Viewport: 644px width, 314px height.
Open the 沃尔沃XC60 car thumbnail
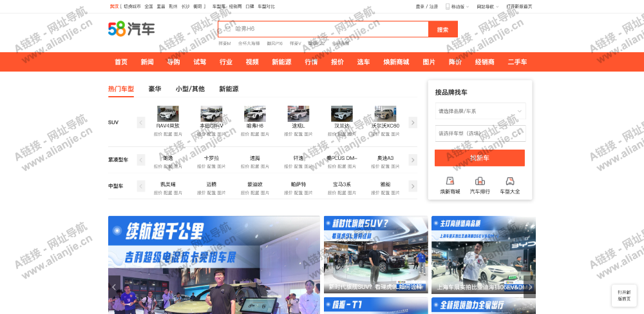tap(385, 114)
